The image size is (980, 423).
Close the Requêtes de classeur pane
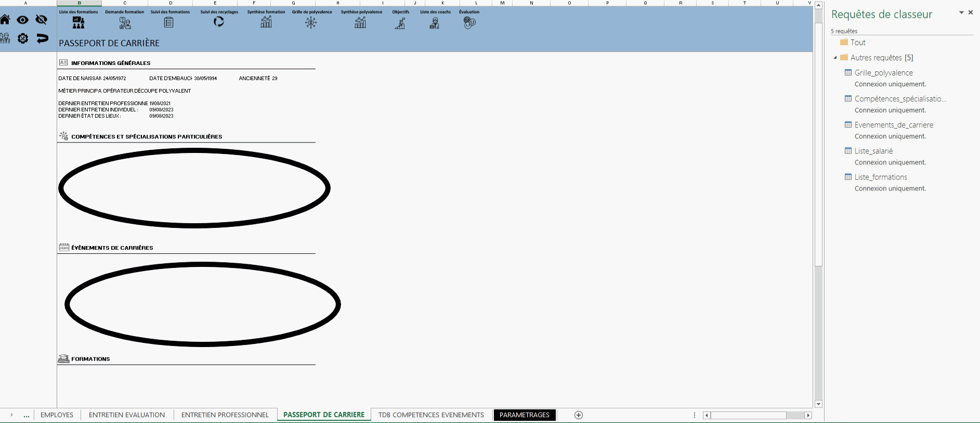971,12
